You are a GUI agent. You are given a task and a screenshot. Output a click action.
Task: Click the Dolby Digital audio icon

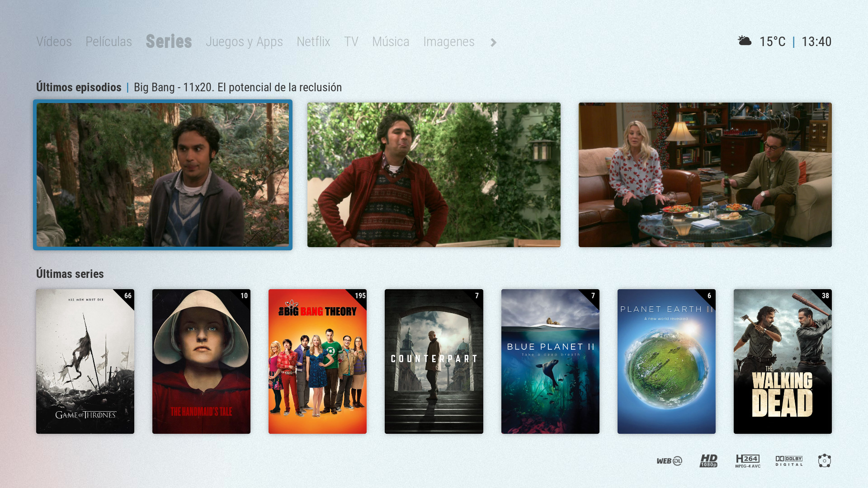click(x=789, y=461)
